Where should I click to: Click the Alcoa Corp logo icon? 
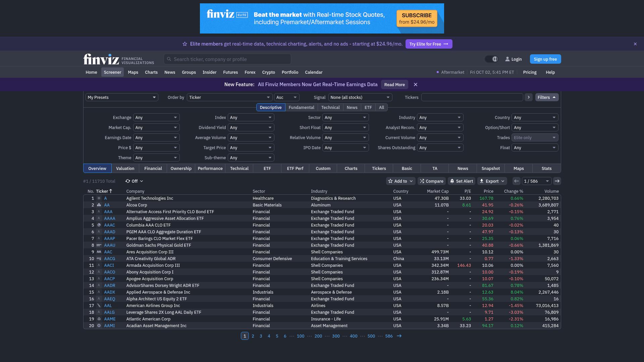coord(99,205)
